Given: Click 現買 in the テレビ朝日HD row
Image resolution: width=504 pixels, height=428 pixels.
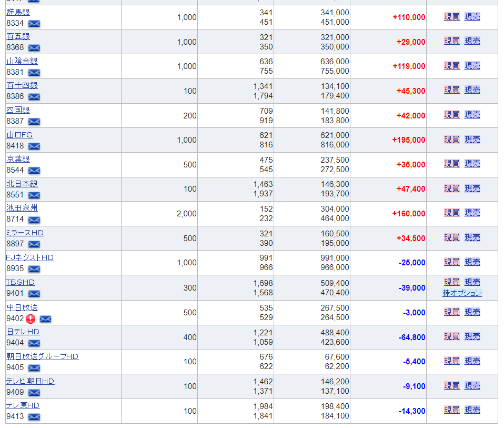Looking at the screenshot, I should [x=452, y=385].
